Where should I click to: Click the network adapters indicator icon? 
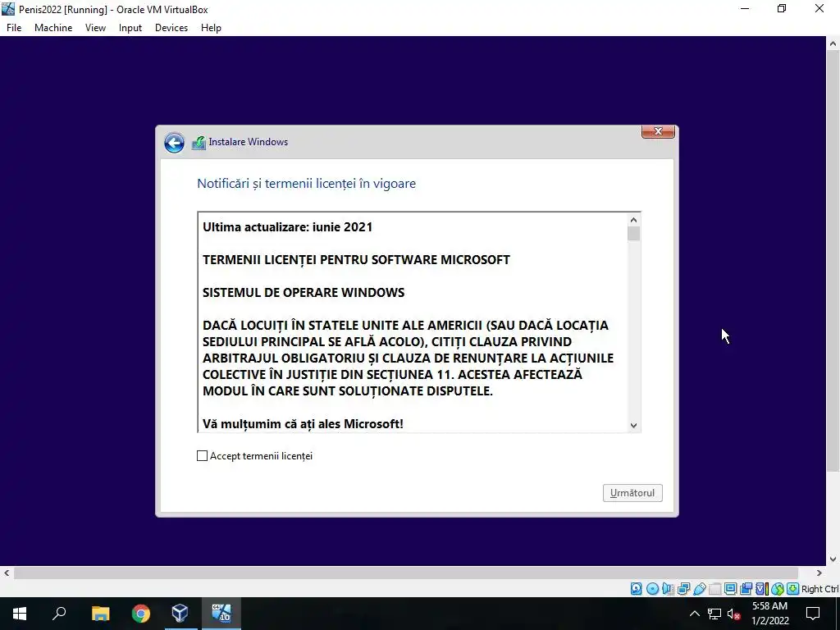pos(683,589)
